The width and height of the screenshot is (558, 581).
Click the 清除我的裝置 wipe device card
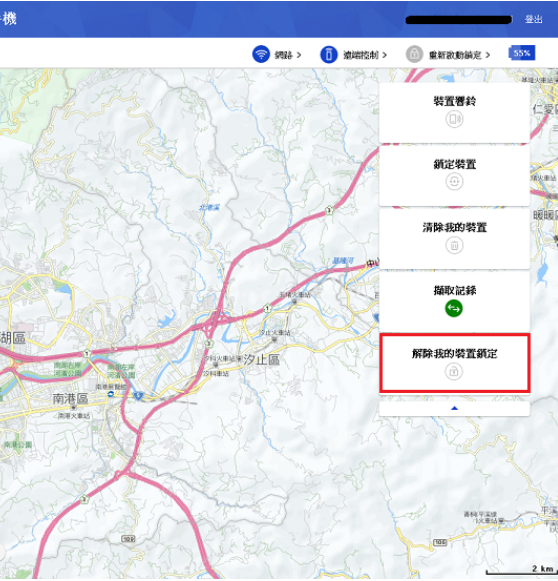click(455, 239)
